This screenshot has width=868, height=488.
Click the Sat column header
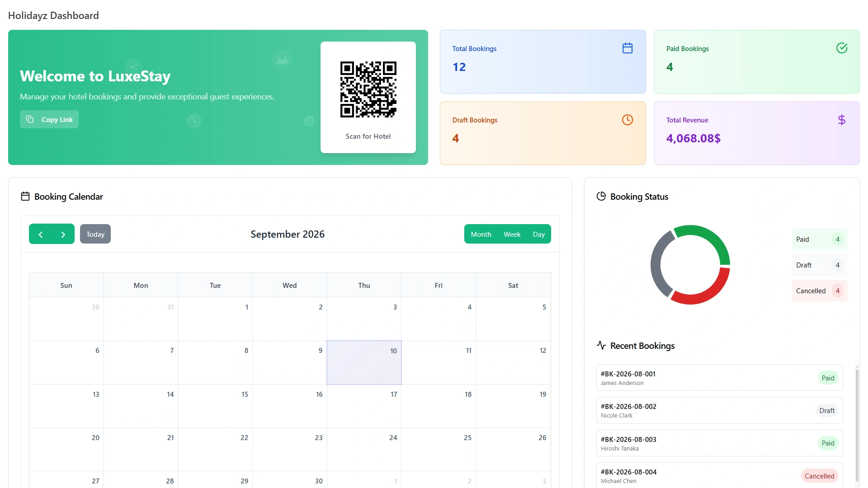click(x=513, y=285)
